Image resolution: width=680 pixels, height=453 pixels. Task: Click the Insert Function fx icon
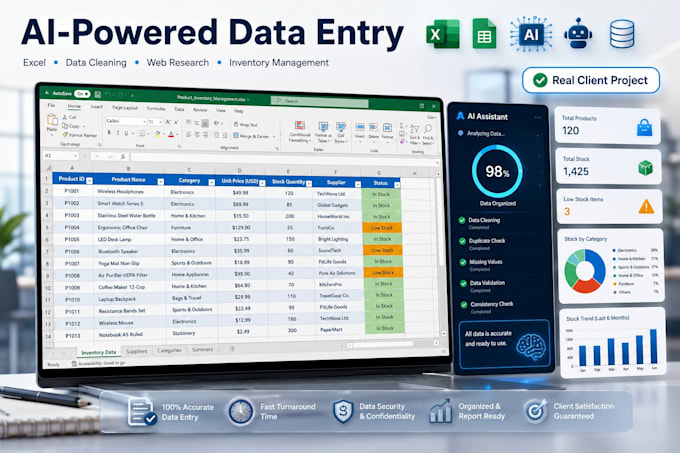(x=123, y=156)
